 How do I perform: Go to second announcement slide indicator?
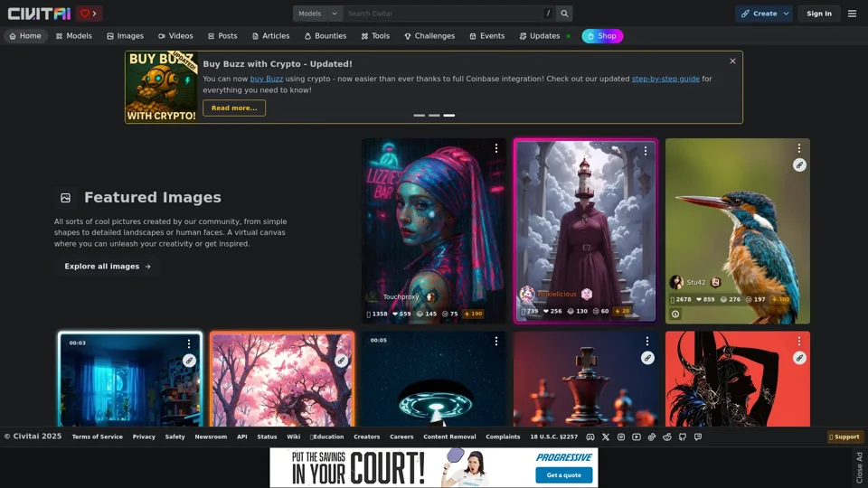point(434,115)
